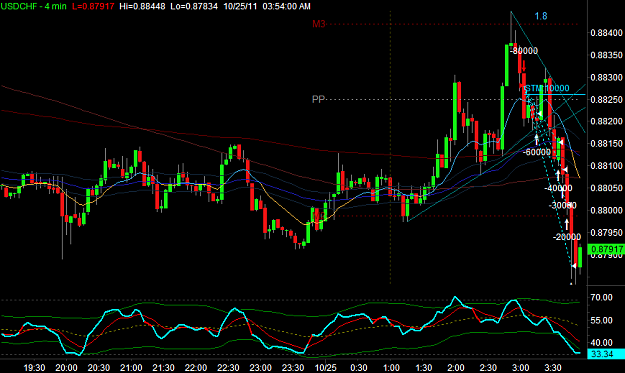Viewport: 625px width, 373px height.
Task: Click 0.88000 on the price axis
Action: click(x=606, y=210)
